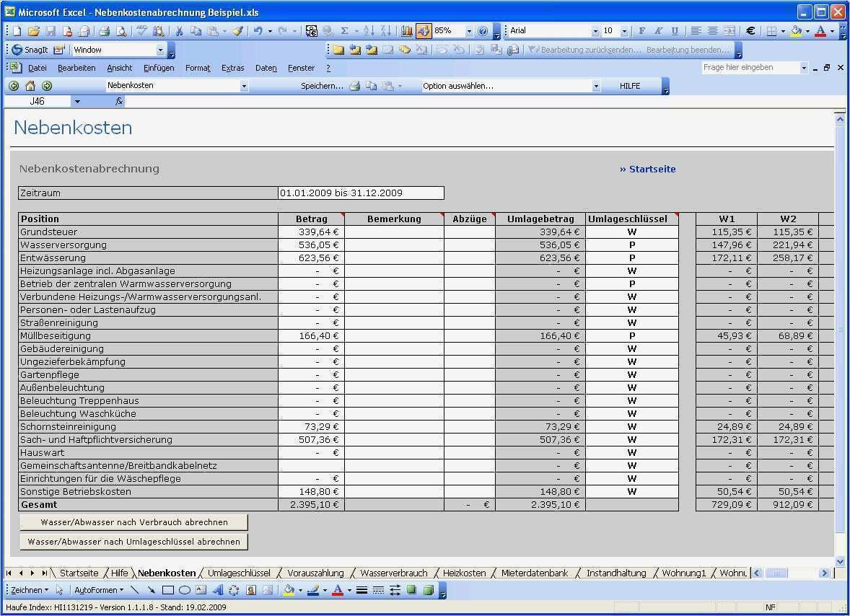Click the Paste icon on the toolbar
Image resolution: width=850 pixels, height=616 pixels.
213,30
